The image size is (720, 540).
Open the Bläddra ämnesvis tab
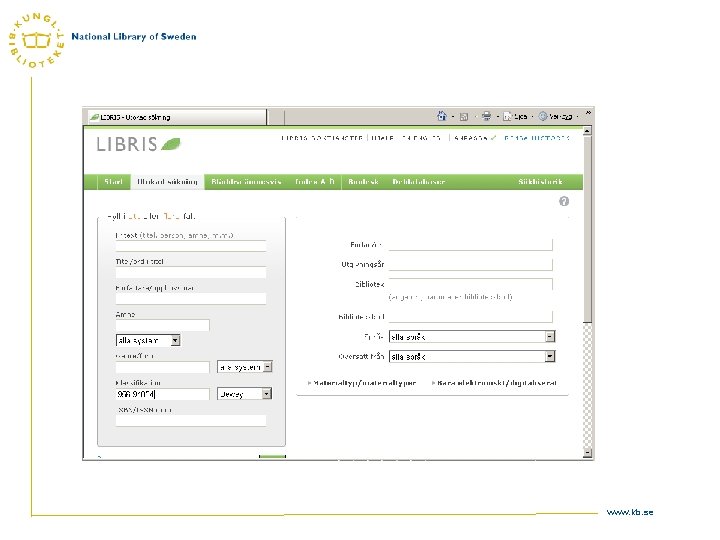coord(246,182)
